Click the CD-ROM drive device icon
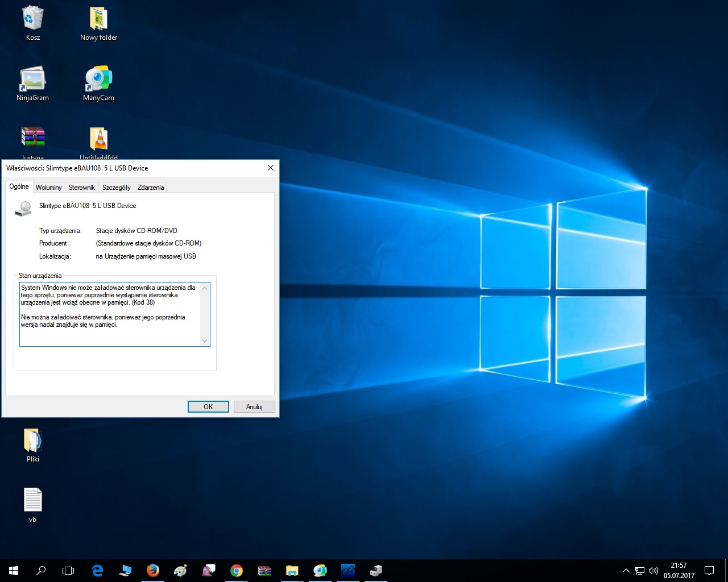This screenshot has width=728, height=582. click(x=23, y=209)
